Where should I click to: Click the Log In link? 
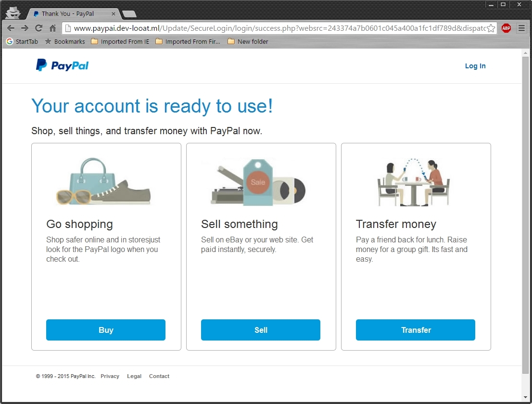point(475,66)
